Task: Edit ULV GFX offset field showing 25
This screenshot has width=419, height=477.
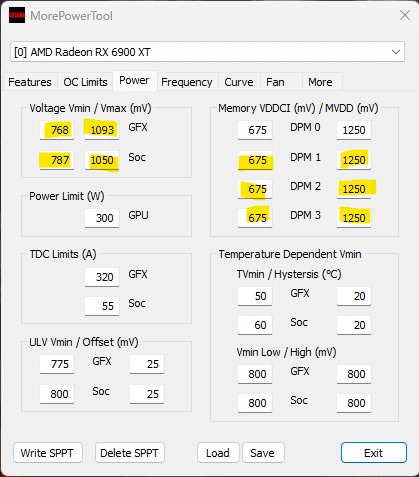Action: 147,364
